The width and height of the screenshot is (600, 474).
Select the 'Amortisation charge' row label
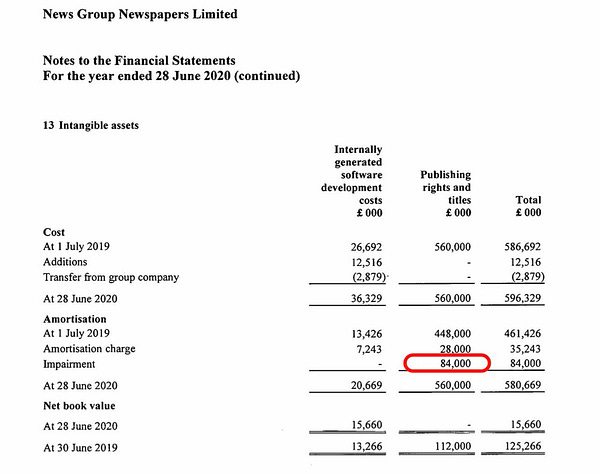click(x=89, y=349)
